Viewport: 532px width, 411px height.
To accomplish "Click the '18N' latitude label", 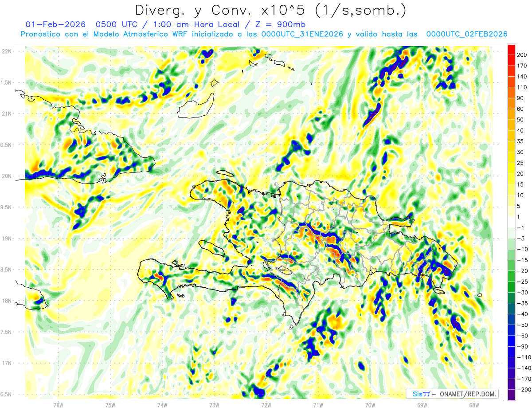I will pos(7,301).
